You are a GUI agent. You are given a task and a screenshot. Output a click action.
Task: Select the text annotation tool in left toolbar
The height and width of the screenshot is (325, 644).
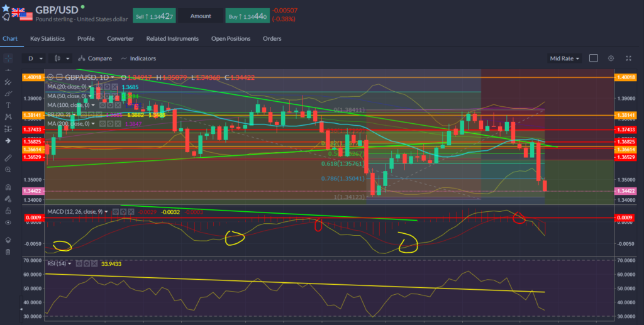click(8, 105)
